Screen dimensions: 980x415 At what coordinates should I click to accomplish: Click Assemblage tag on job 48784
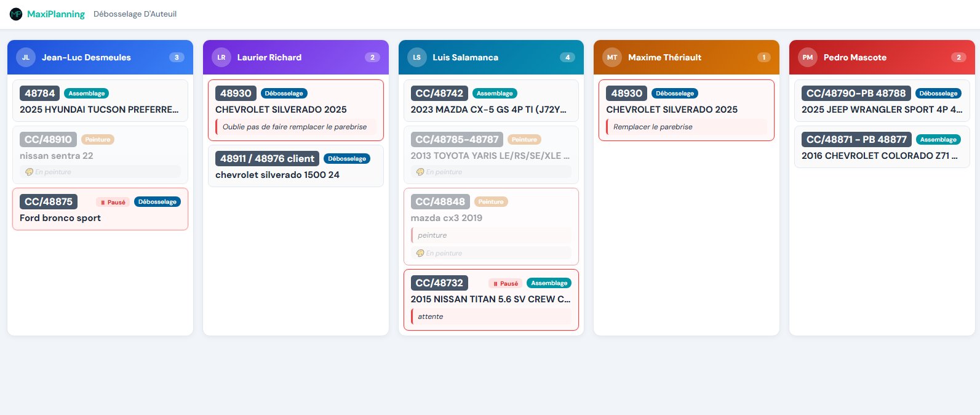point(86,94)
